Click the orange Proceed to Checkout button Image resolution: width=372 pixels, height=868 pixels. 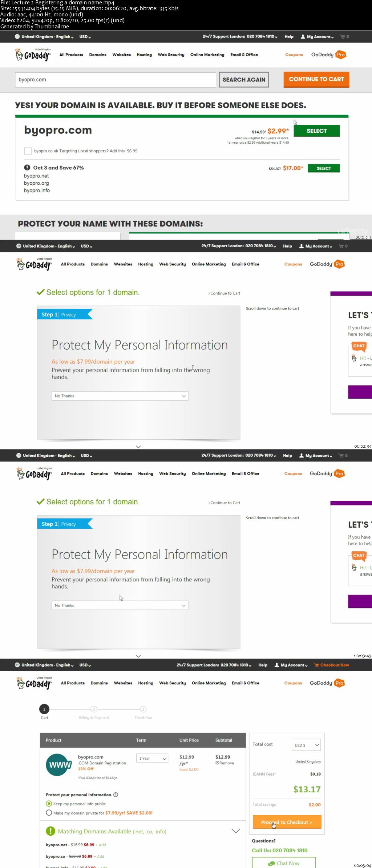287,822
